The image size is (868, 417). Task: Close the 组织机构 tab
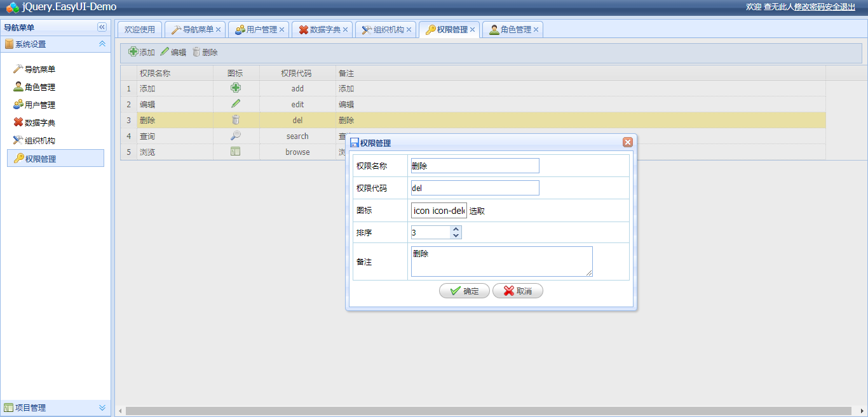tap(409, 30)
